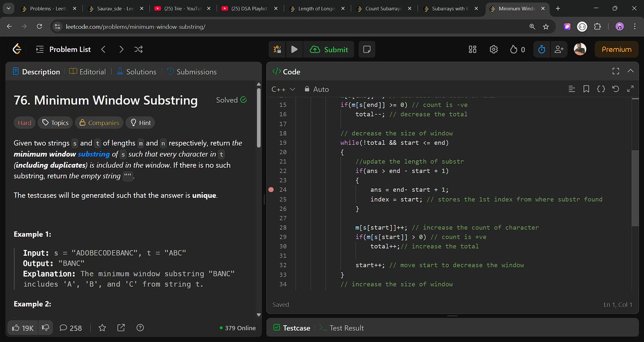Go to previous problem arrow
The width and height of the screenshot is (644, 342).
click(x=103, y=49)
